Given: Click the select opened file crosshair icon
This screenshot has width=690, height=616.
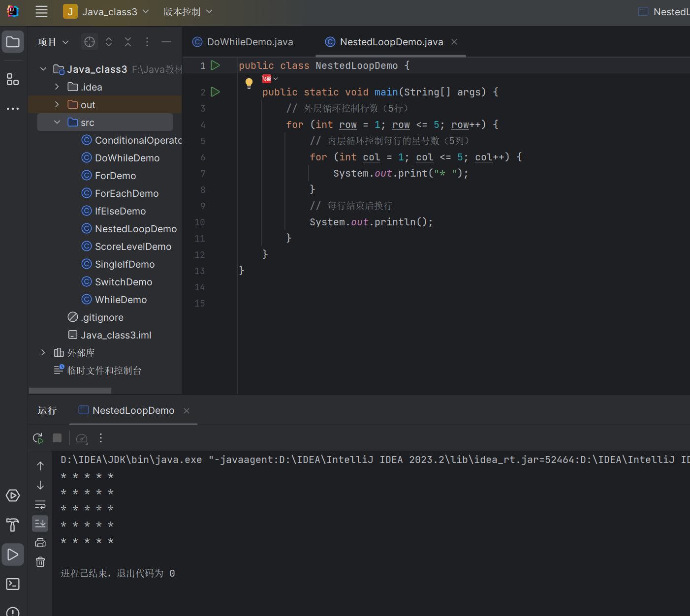Looking at the screenshot, I should pyautogui.click(x=90, y=42).
